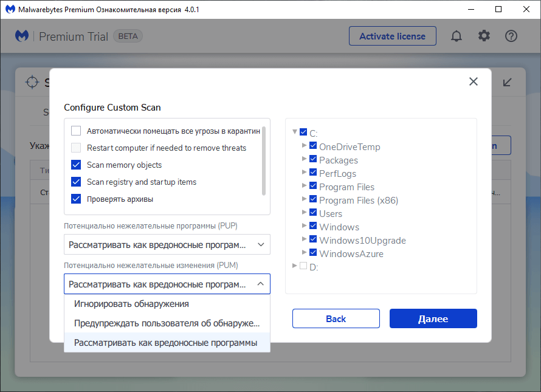
Task: Enable restart computer if needed option
Action: (75, 148)
